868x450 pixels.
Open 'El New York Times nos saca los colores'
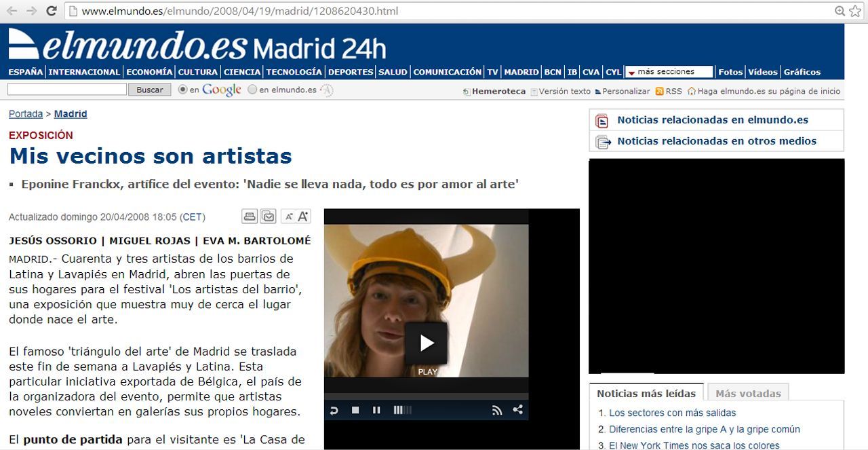click(x=694, y=445)
